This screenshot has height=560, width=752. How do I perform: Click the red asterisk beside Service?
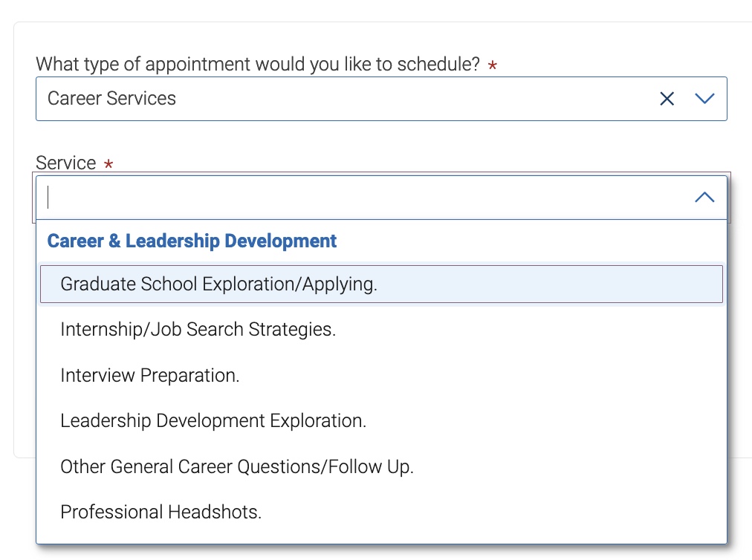(x=109, y=164)
